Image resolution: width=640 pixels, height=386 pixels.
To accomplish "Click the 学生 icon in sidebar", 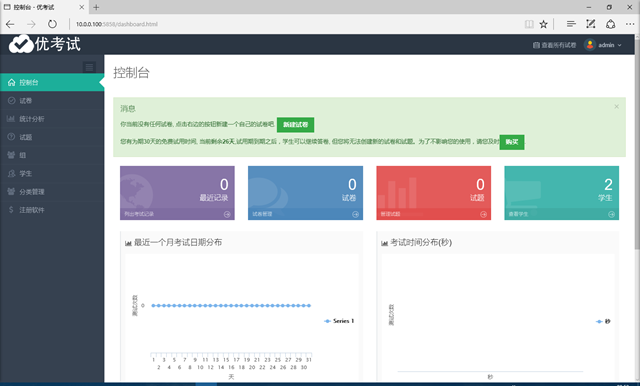I will (11, 173).
